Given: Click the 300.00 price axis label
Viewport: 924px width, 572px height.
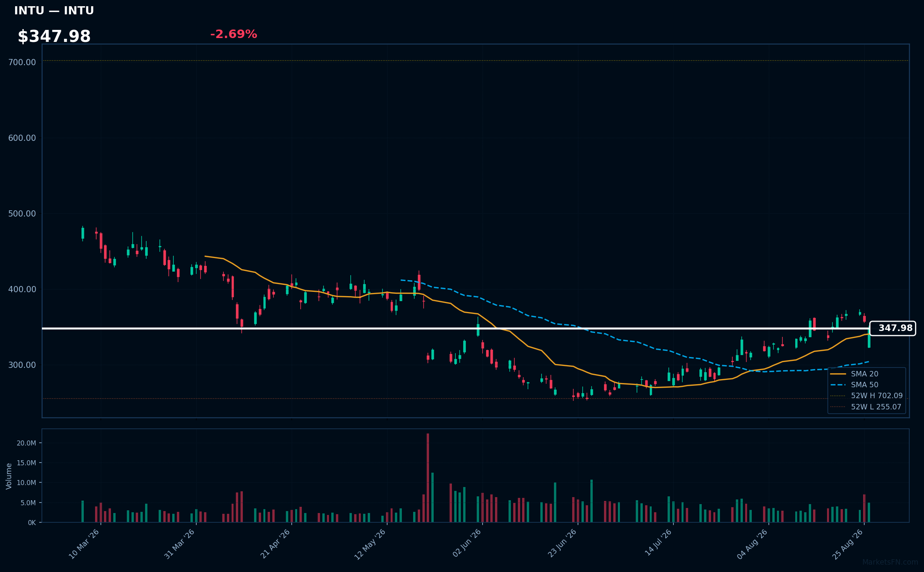Looking at the screenshot, I should click(22, 365).
